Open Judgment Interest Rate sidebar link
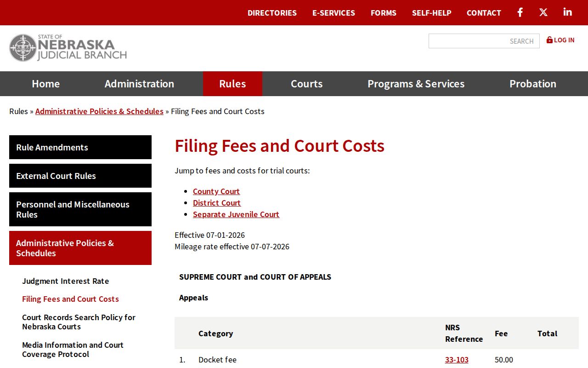 click(65, 281)
